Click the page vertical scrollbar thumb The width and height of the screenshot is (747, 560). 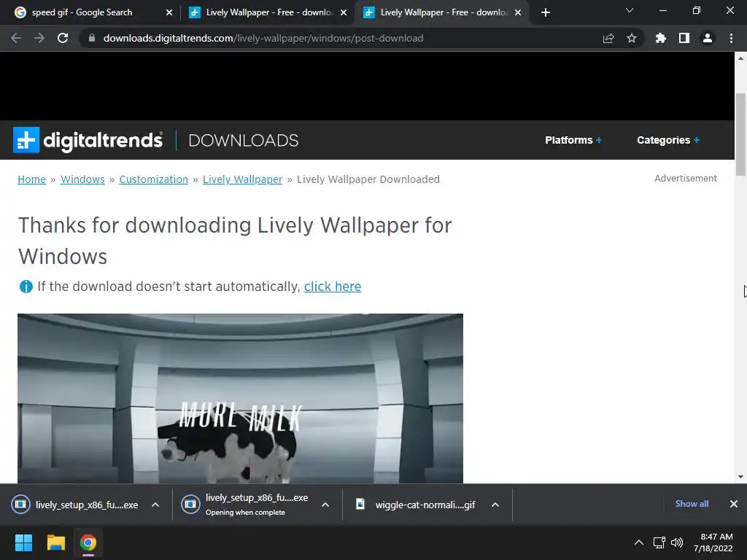(x=740, y=134)
